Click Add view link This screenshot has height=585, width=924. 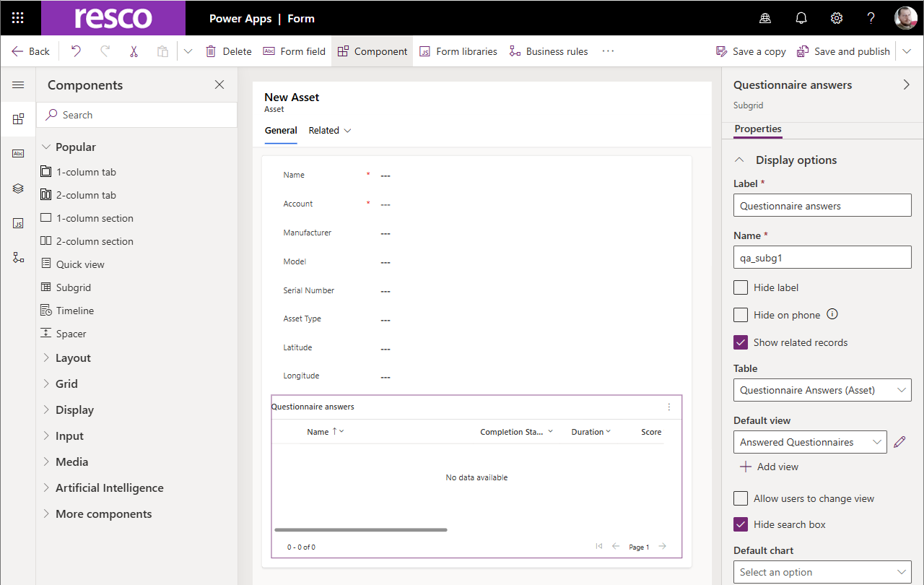click(x=770, y=467)
